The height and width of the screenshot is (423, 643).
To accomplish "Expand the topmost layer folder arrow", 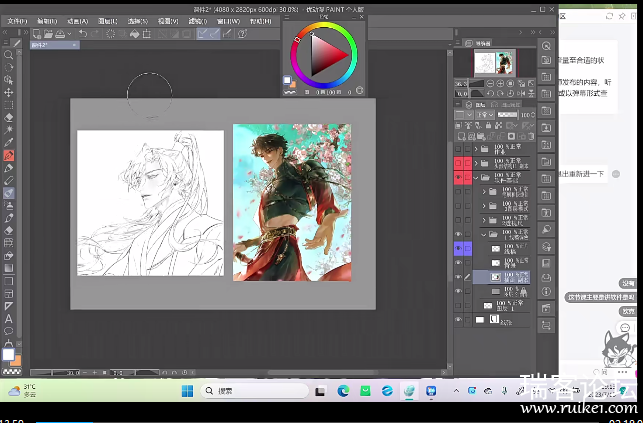I will point(476,149).
